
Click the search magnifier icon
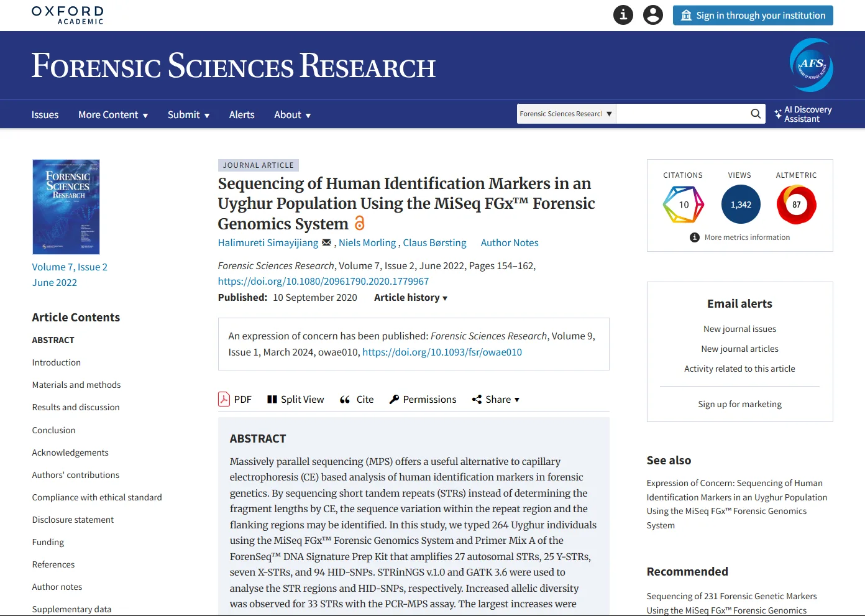tap(755, 114)
